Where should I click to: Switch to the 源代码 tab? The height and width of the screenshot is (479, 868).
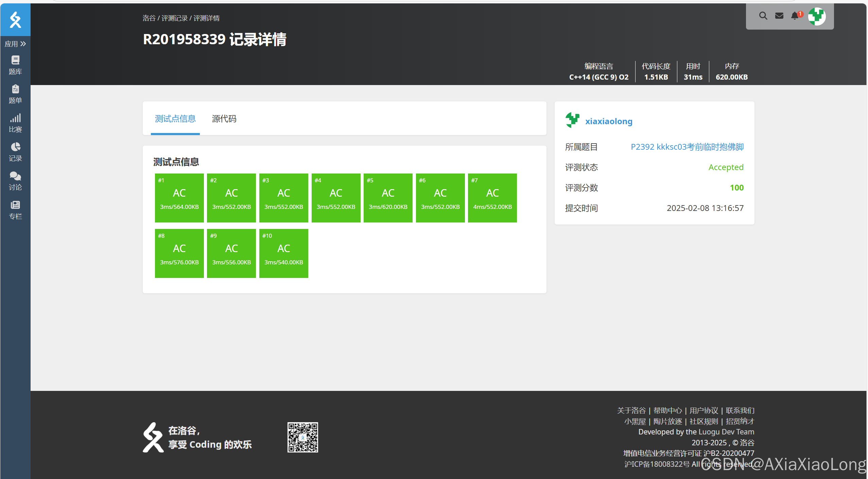(x=224, y=119)
